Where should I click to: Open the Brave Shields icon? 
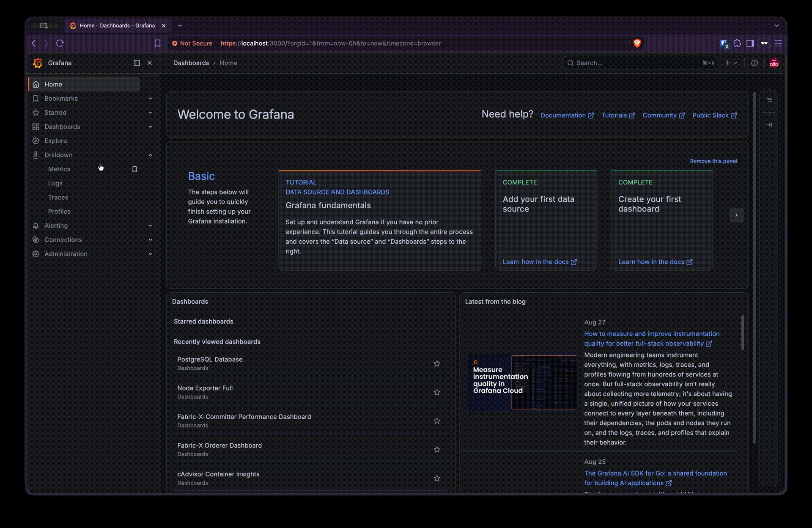coord(637,43)
